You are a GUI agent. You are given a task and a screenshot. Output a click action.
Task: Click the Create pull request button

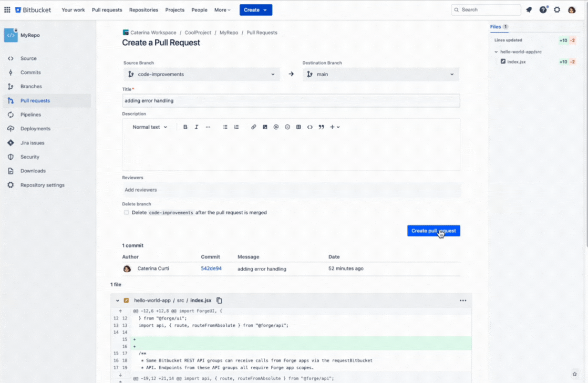(434, 230)
